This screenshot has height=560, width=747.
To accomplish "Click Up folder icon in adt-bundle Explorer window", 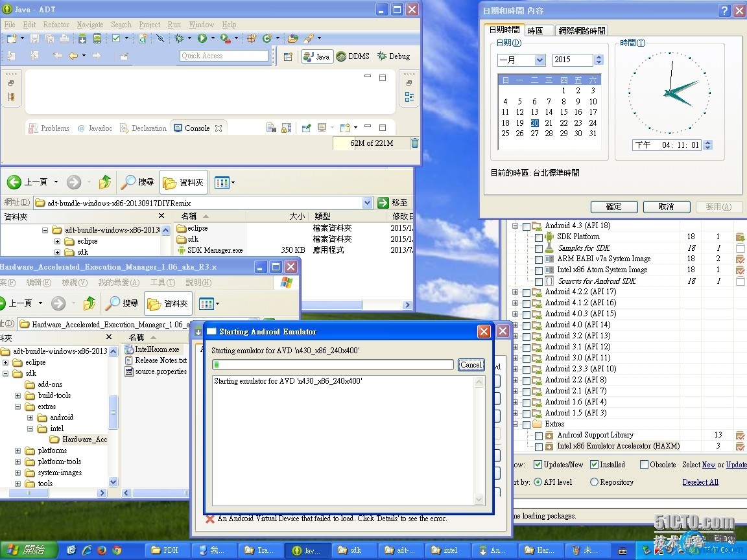I will [x=105, y=182].
